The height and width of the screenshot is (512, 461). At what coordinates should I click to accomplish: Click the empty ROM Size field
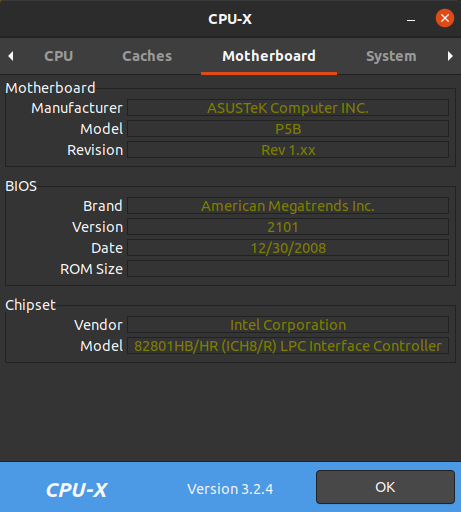pos(288,269)
